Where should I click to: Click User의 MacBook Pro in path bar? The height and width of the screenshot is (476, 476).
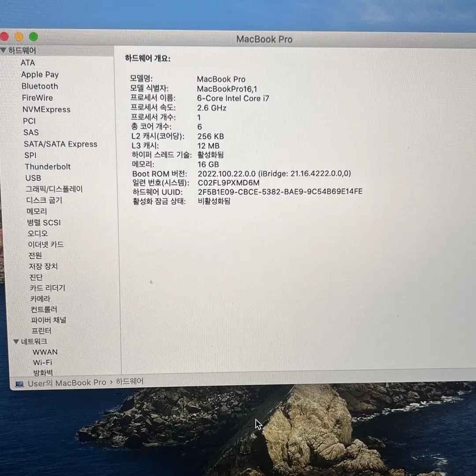pyautogui.click(x=67, y=383)
